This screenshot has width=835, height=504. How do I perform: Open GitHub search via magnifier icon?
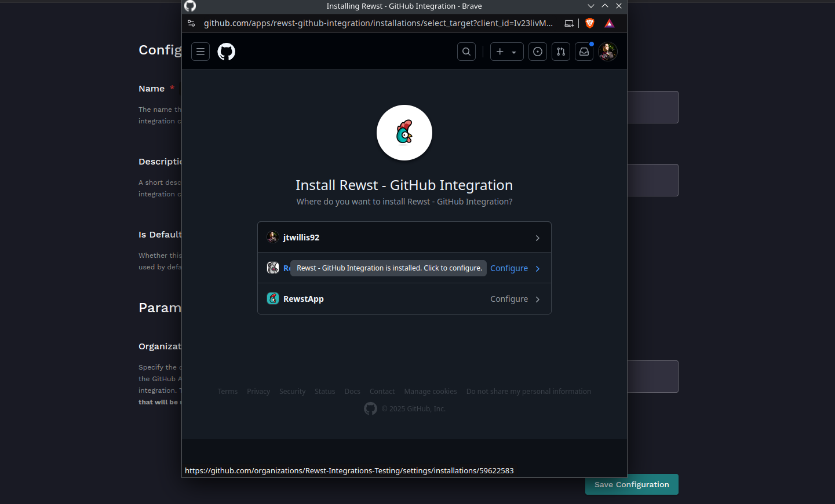pos(466,52)
